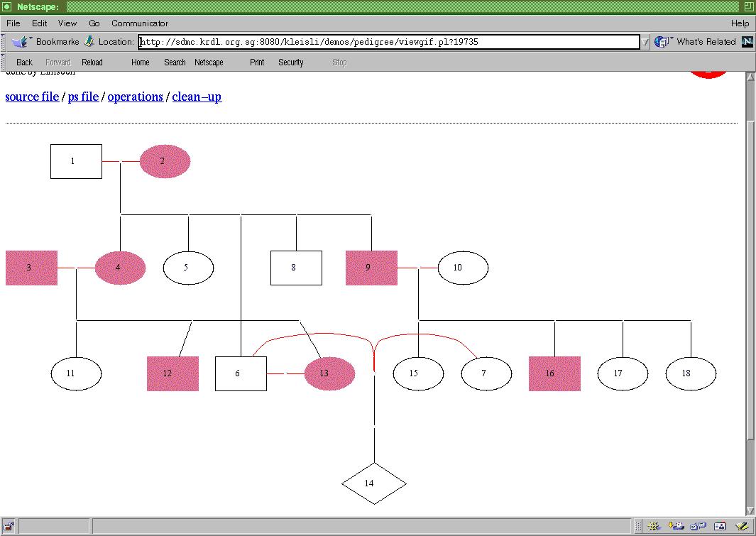
Task: Click the Print toolbar button
Action: point(257,62)
